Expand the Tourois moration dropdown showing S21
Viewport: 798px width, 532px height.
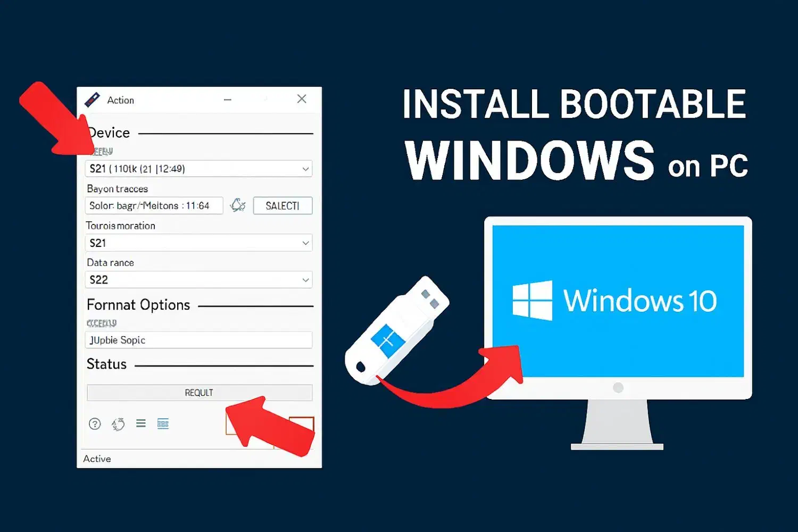point(198,243)
